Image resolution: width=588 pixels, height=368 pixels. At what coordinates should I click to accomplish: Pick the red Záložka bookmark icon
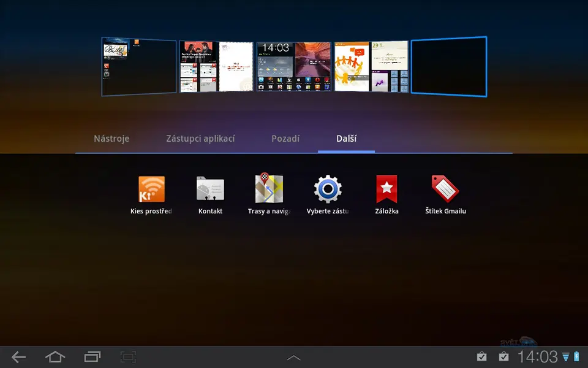(386, 190)
